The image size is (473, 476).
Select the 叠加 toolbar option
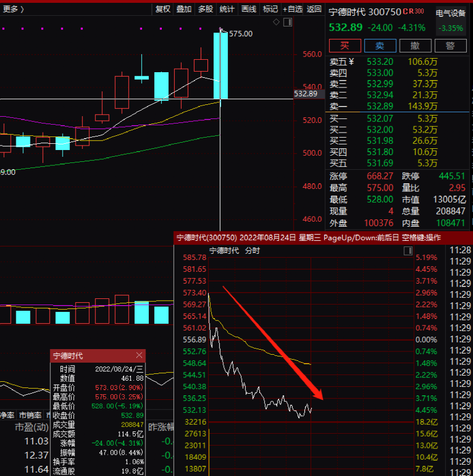[184, 9]
